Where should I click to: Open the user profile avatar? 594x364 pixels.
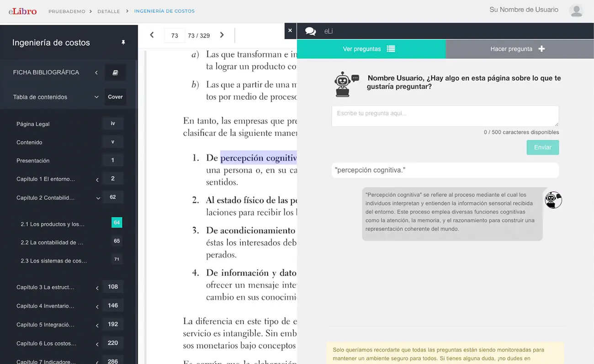pos(576,11)
